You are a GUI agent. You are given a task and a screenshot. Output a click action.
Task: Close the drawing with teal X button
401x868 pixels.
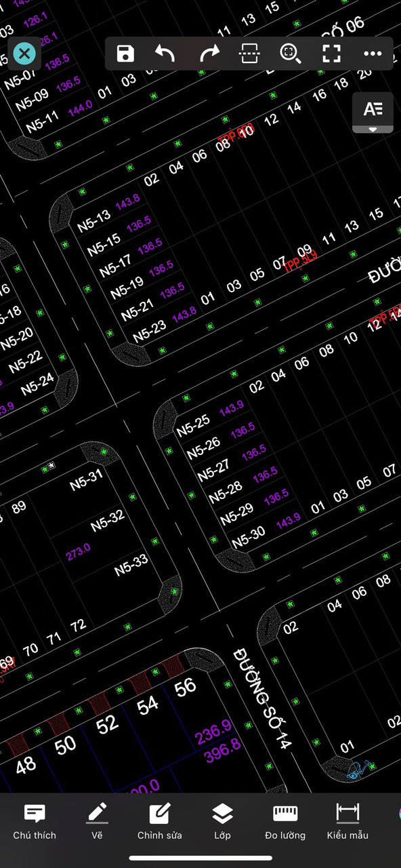pyautogui.click(x=24, y=53)
